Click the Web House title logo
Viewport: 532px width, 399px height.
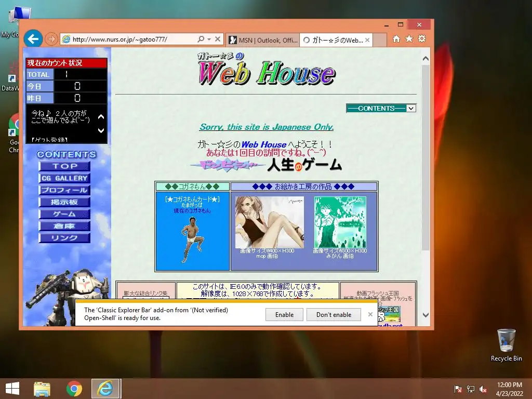(x=267, y=69)
